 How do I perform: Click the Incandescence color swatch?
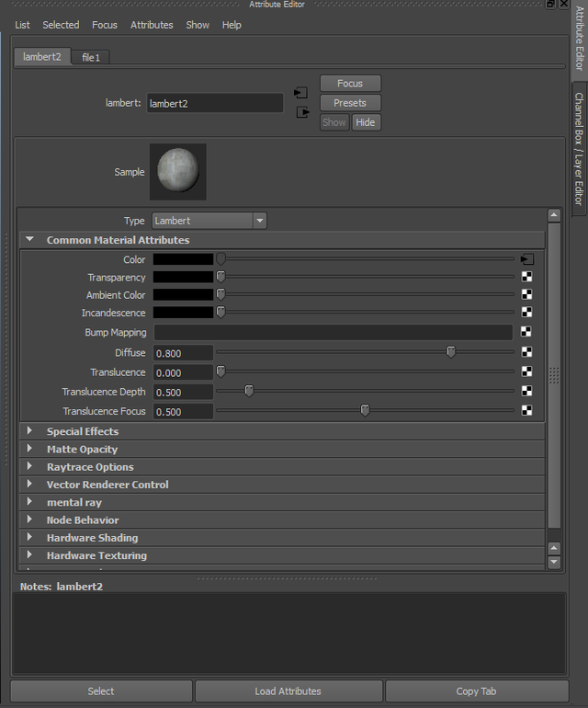(183, 312)
